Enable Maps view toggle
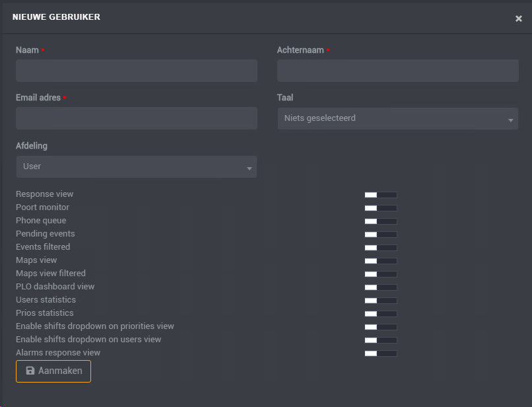The width and height of the screenshot is (532, 407). click(381, 261)
